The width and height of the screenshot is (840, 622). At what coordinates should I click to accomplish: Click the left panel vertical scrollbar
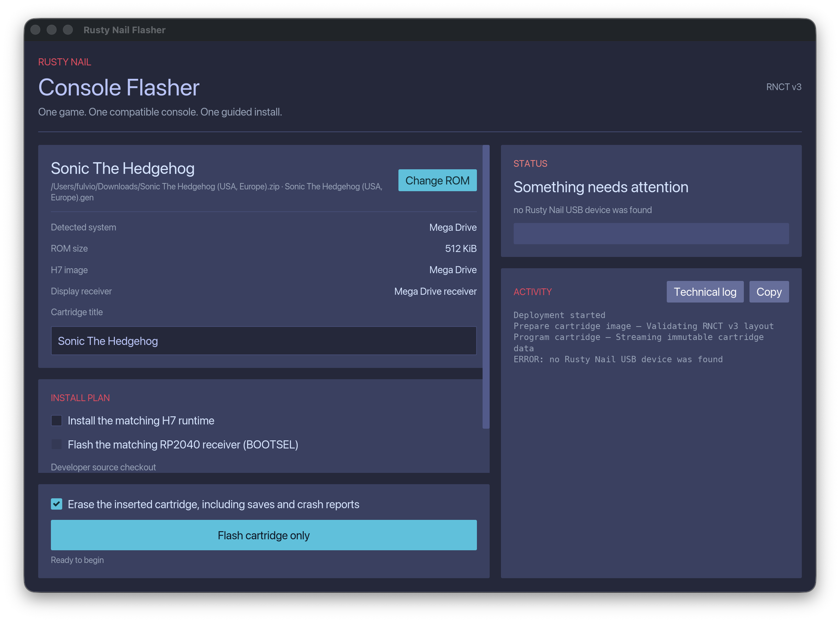coord(486,286)
